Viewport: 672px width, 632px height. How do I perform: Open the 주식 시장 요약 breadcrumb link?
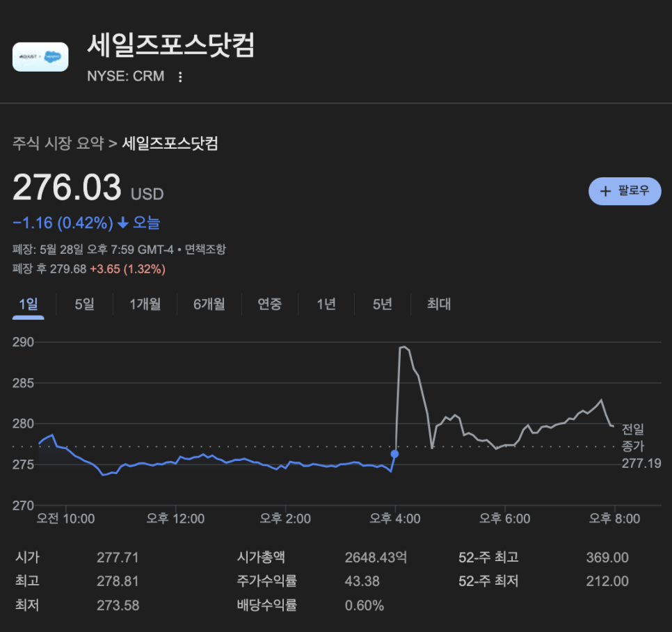click(58, 143)
